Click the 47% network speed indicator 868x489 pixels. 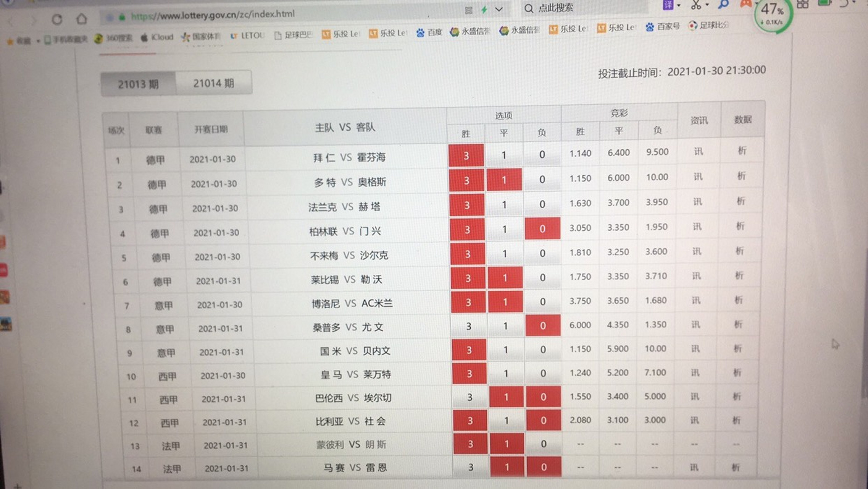[773, 15]
